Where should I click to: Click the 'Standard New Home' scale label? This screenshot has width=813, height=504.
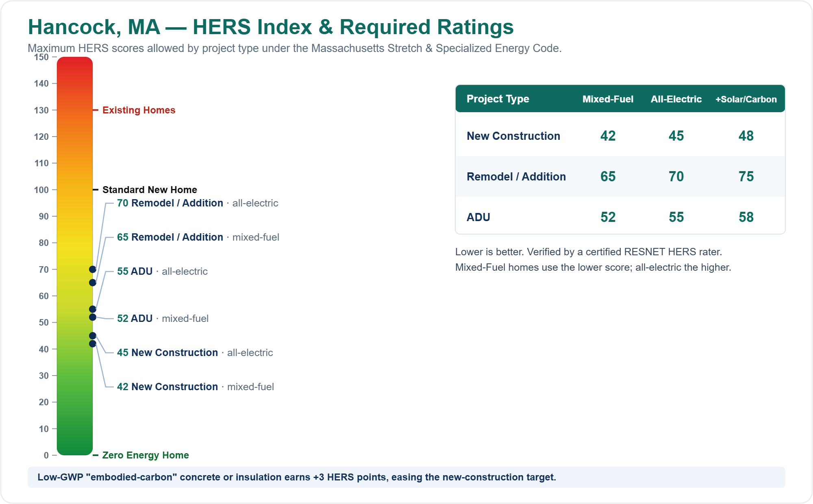pyautogui.click(x=150, y=190)
